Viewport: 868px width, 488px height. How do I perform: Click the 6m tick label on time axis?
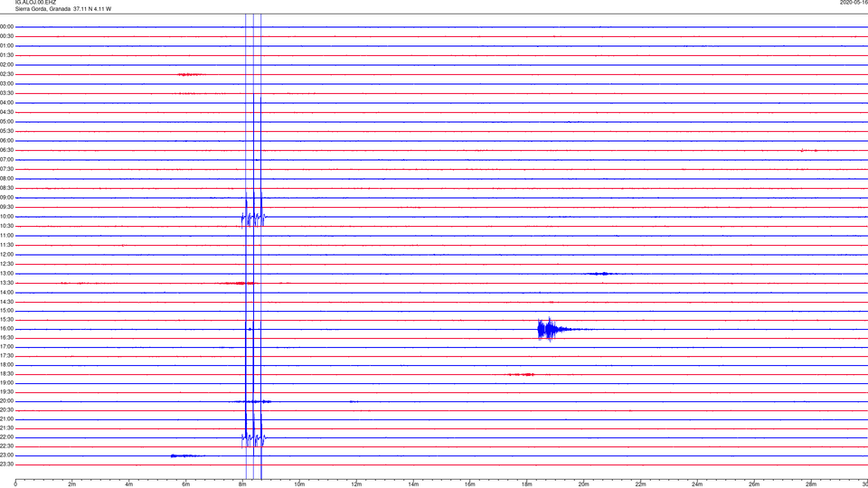186,484
